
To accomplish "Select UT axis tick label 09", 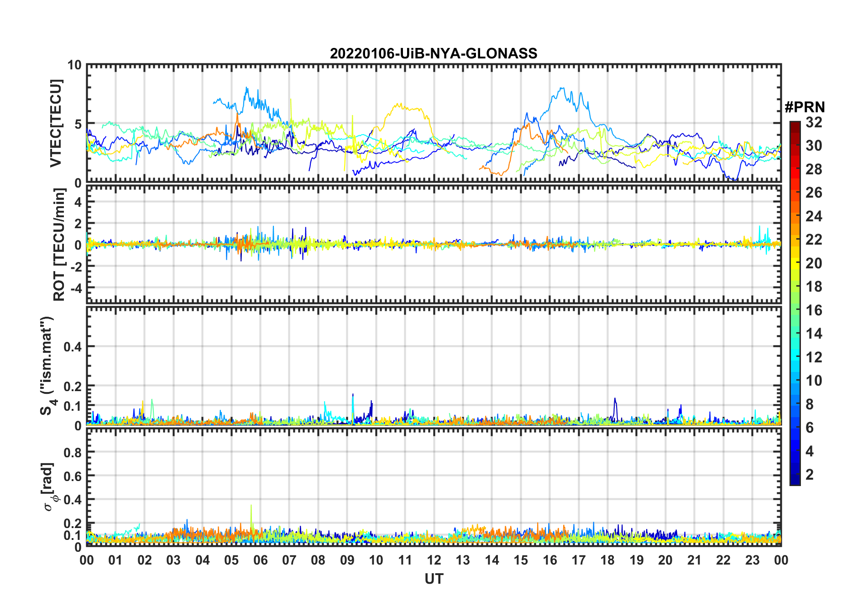I will [x=347, y=560].
